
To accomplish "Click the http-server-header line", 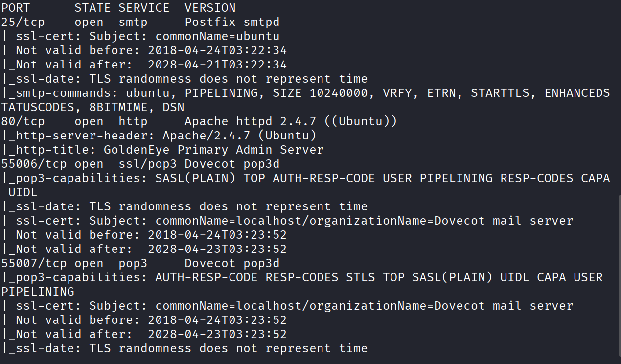I will click(159, 136).
